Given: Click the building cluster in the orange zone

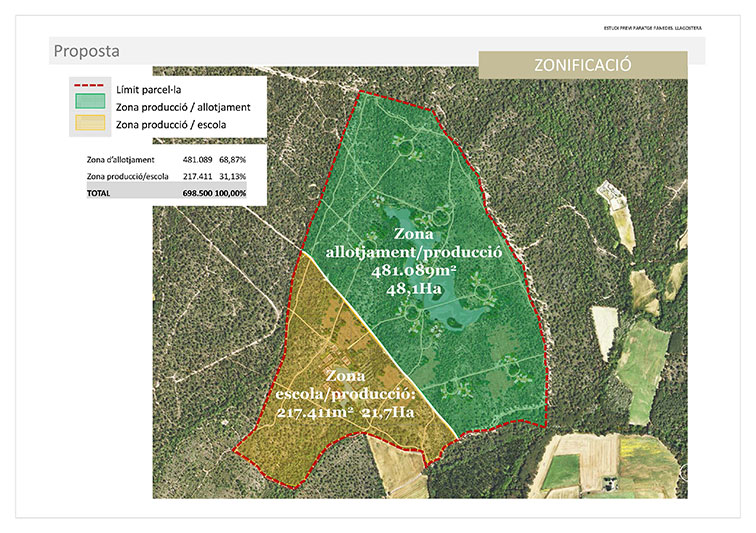Looking at the screenshot, I should coord(333,357).
